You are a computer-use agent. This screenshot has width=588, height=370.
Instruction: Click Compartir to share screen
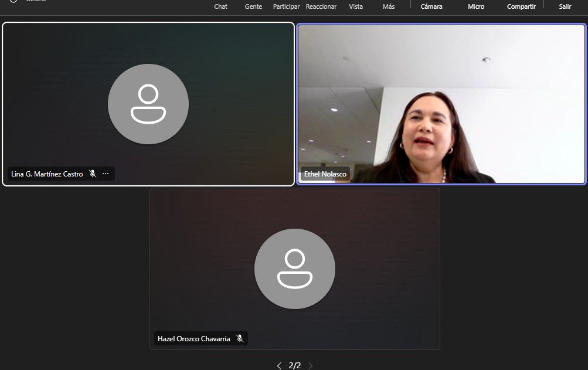[x=521, y=6]
